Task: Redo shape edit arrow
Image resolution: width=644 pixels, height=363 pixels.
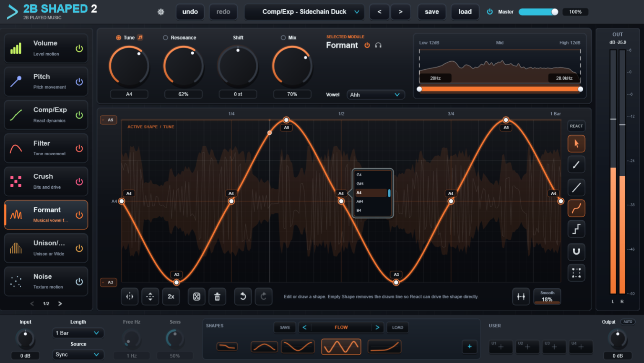Action: 264,297
